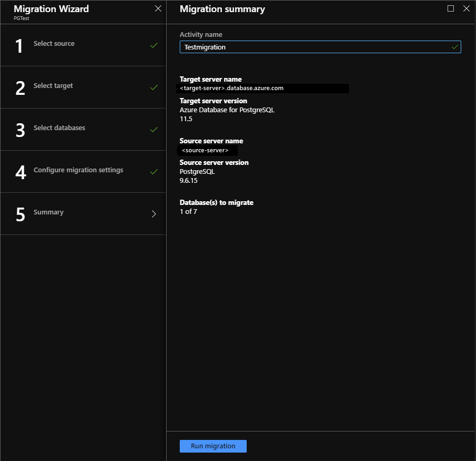Click the PGTest subtitle under Migration Wizard
The height and width of the screenshot is (461, 476).
pyautogui.click(x=21, y=18)
